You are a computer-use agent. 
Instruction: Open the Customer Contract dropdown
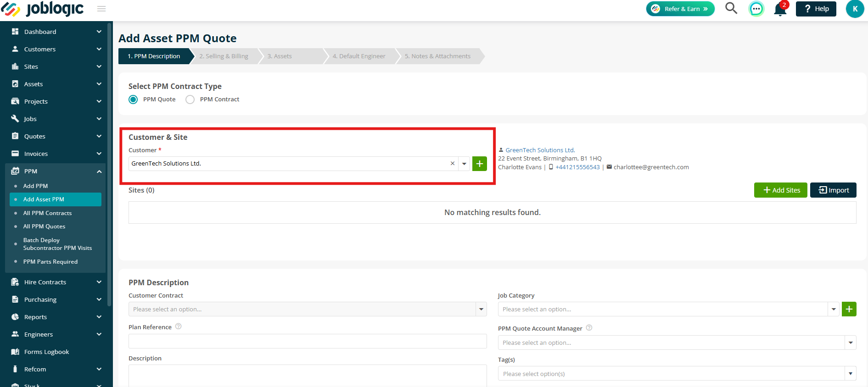click(x=481, y=309)
